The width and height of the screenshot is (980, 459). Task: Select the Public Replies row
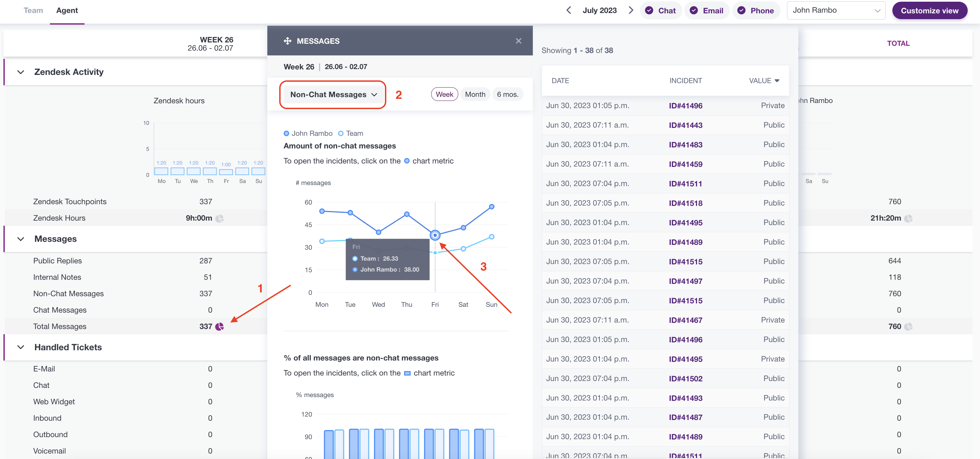[x=136, y=261]
